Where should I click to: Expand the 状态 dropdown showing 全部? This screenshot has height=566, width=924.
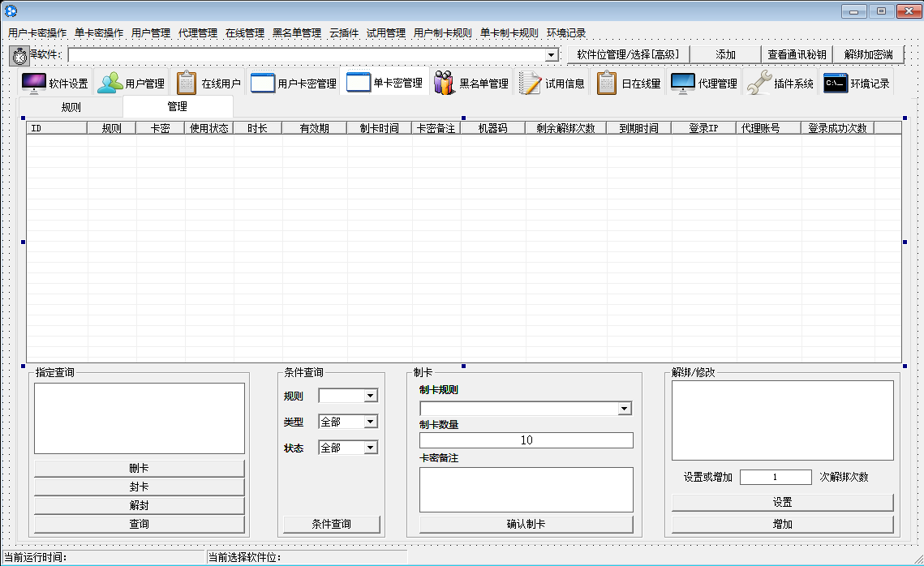point(371,448)
